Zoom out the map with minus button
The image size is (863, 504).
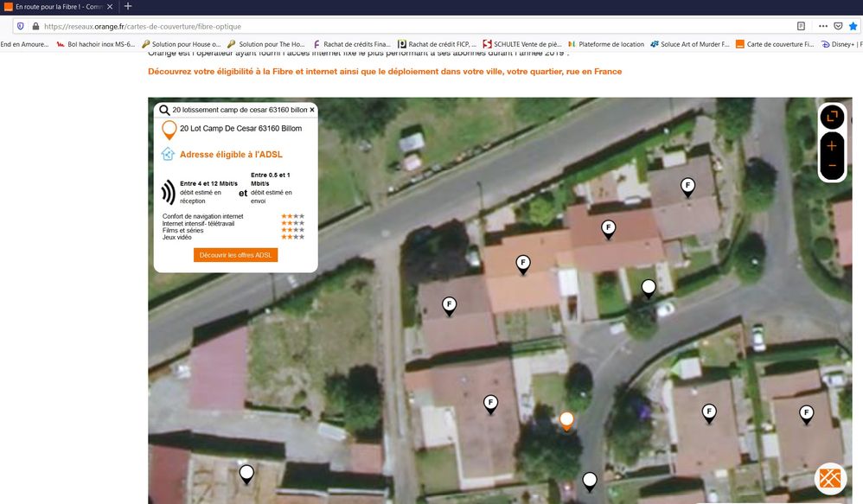pyautogui.click(x=832, y=166)
